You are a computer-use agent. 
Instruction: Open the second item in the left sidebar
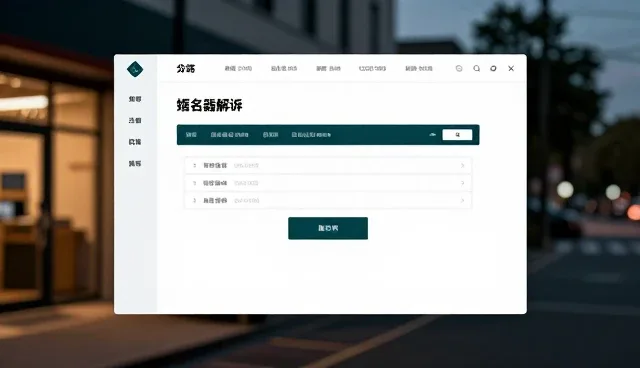click(135, 120)
